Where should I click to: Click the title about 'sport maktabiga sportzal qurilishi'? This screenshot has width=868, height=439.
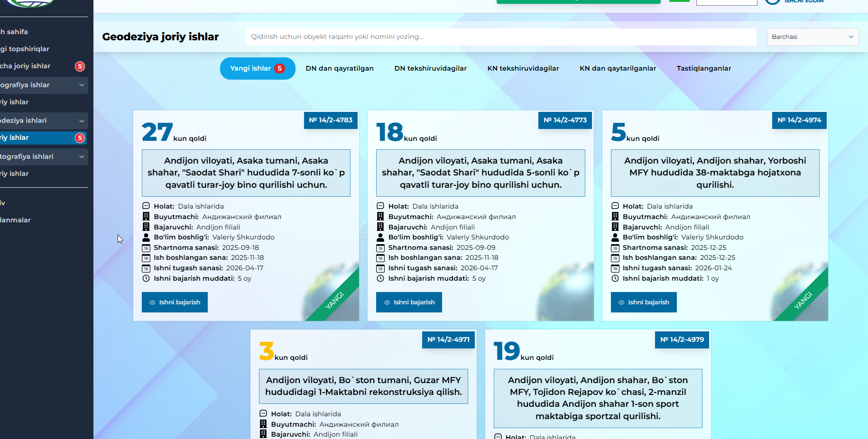[598, 398]
